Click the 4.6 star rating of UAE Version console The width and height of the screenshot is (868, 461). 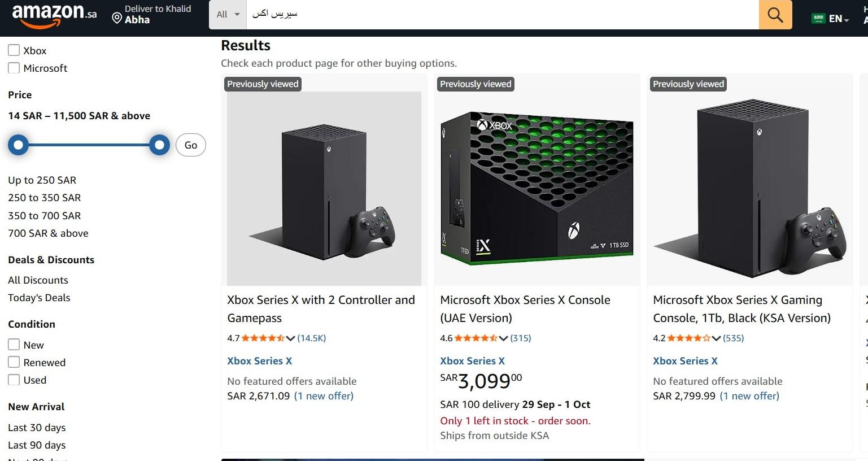(476, 338)
